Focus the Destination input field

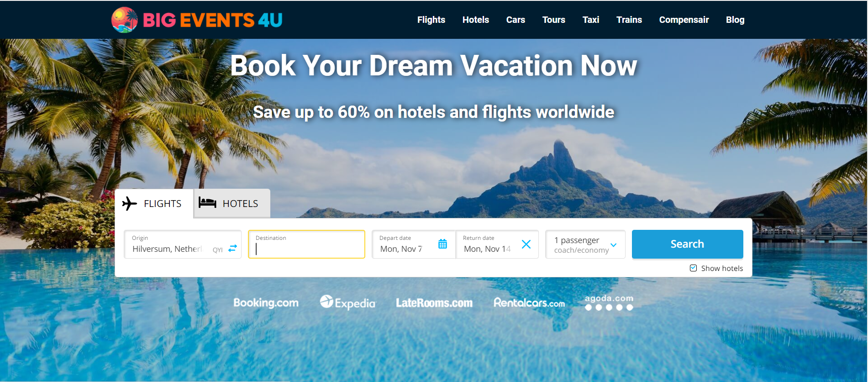coord(306,244)
